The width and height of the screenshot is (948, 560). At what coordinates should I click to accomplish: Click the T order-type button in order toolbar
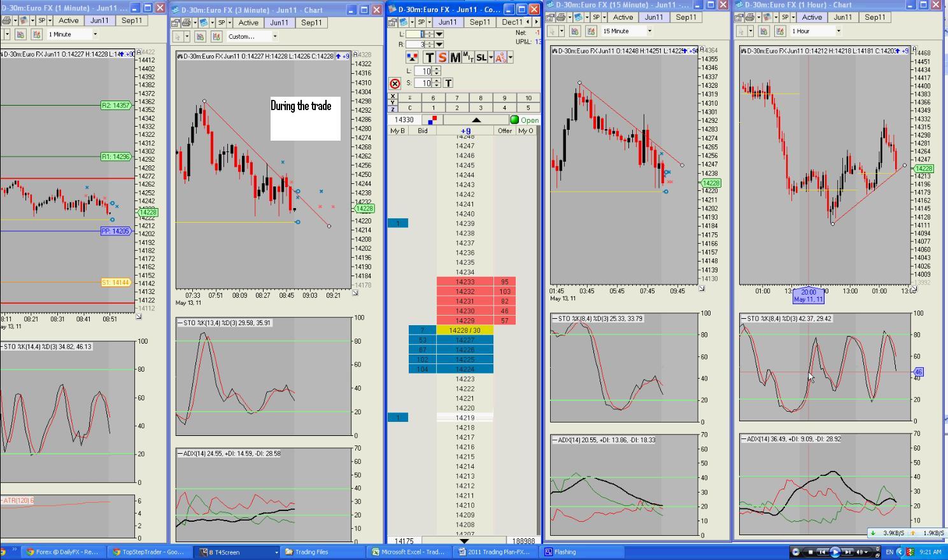[x=429, y=57]
